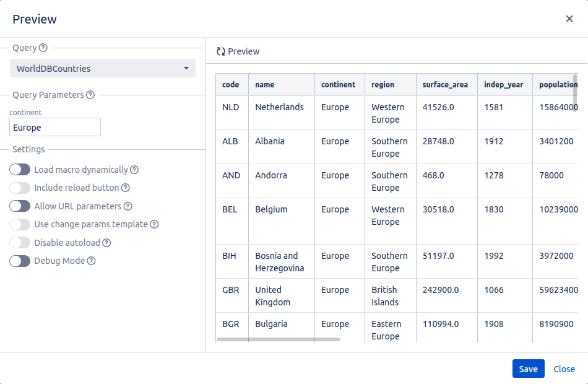The height and width of the screenshot is (384, 588).
Task: Click the help icon beside Query Parameters
Action: click(90, 95)
